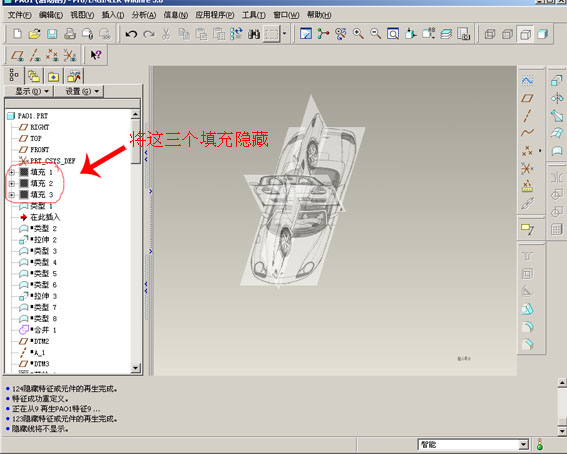
Task: Expand the 填充 1 tree node
Action: [12, 172]
